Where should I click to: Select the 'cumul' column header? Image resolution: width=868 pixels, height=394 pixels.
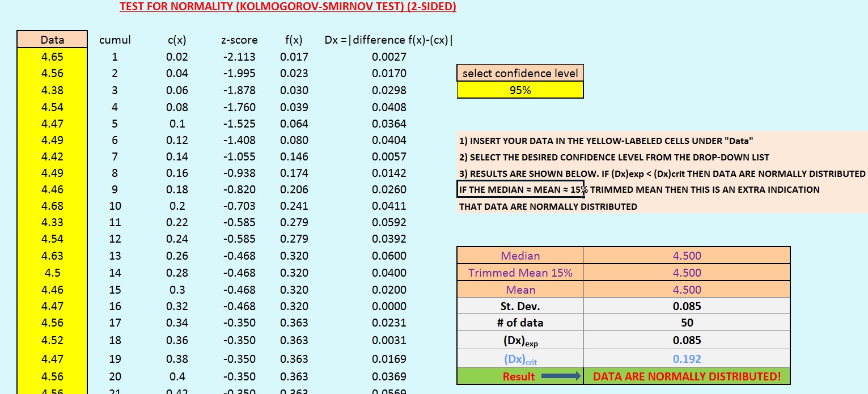pyautogui.click(x=115, y=40)
